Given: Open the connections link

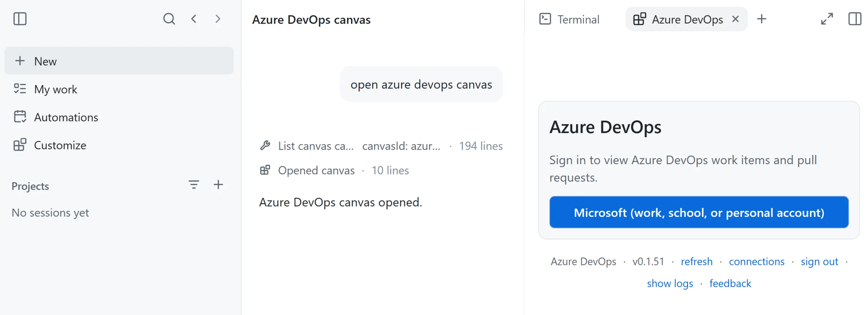Looking at the screenshot, I should pos(757,262).
